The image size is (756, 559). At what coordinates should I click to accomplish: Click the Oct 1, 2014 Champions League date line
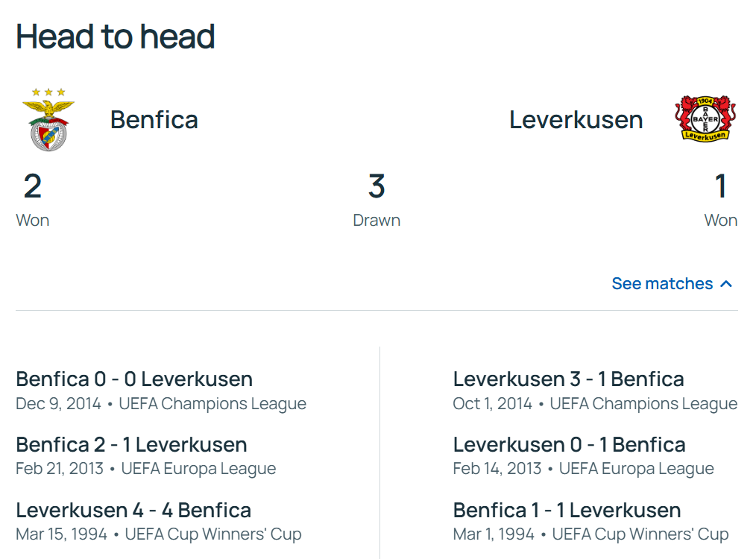coord(595,404)
